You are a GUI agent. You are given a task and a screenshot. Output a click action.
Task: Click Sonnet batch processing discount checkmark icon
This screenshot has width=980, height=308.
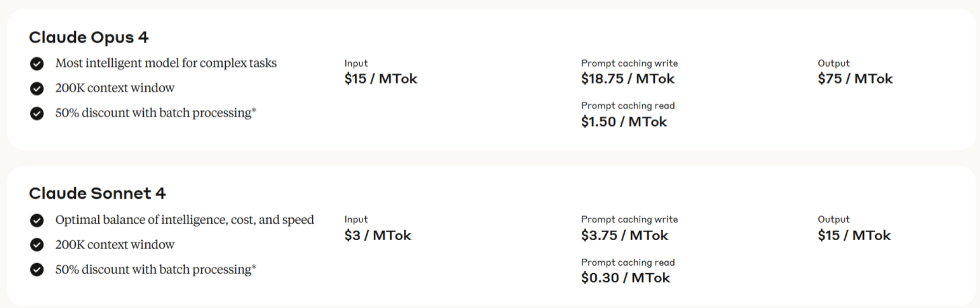click(x=37, y=270)
